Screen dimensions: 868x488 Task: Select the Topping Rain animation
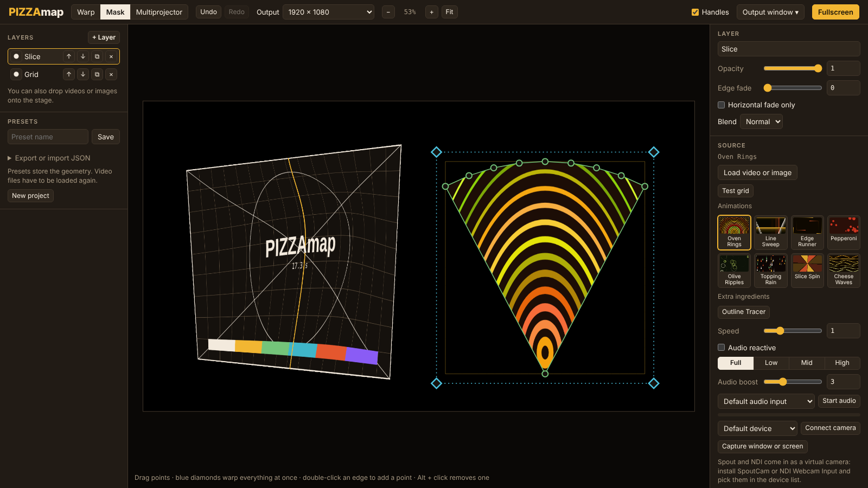(771, 271)
